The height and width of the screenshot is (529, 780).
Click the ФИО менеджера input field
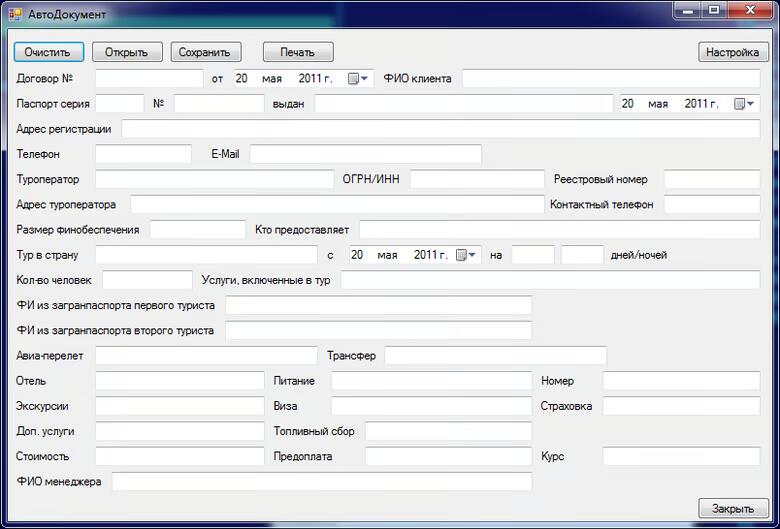321,482
